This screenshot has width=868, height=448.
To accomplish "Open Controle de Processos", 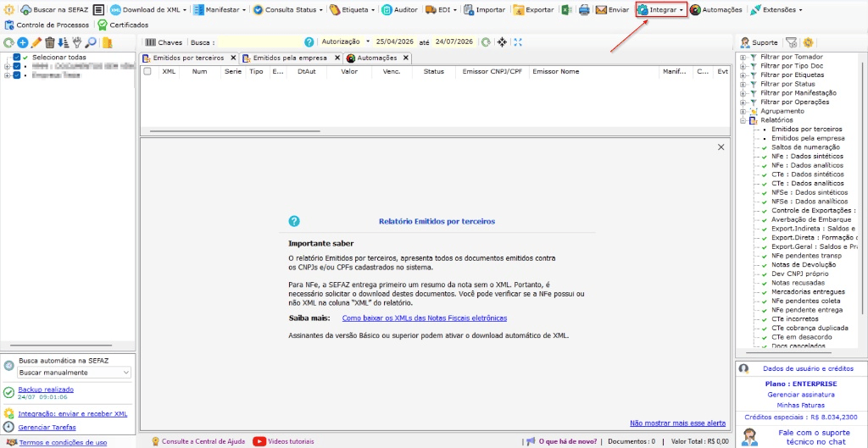I will click(47, 25).
